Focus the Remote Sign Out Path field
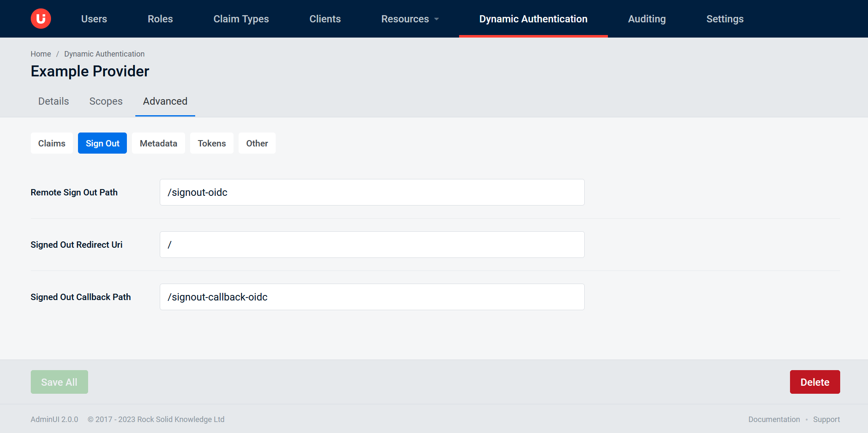The width and height of the screenshot is (868, 433). tap(372, 192)
